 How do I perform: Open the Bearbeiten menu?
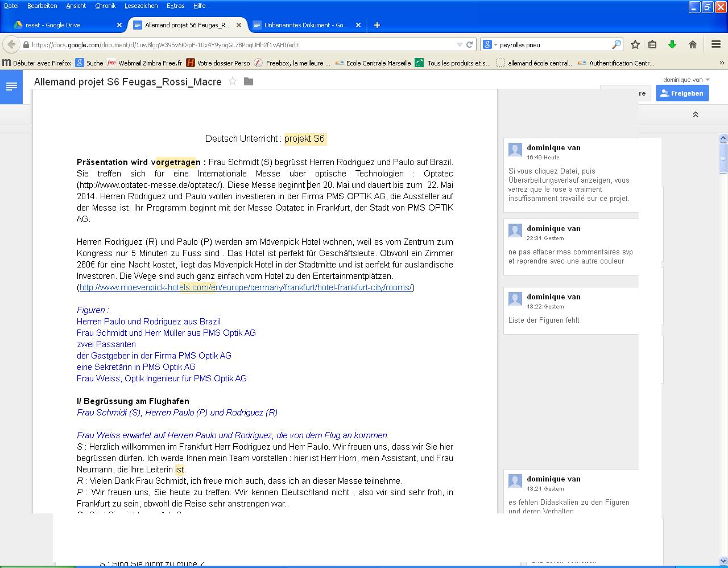(42, 6)
